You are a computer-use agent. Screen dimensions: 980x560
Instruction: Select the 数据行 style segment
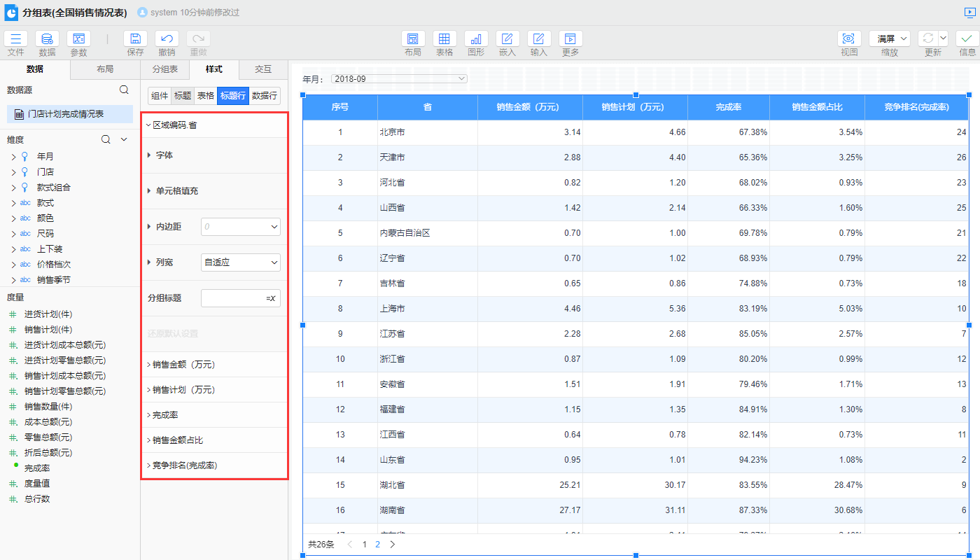click(x=264, y=96)
